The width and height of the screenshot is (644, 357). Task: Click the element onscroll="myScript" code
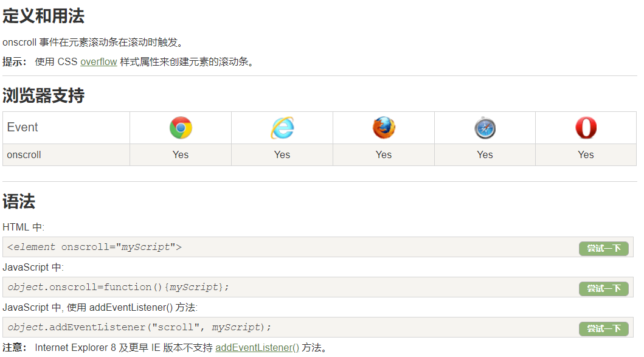point(94,247)
